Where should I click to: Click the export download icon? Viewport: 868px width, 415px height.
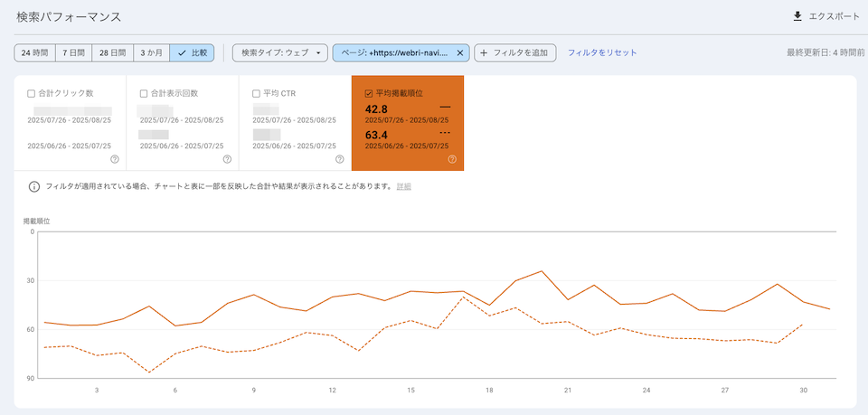pyautogui.click(x=797, y=16)
